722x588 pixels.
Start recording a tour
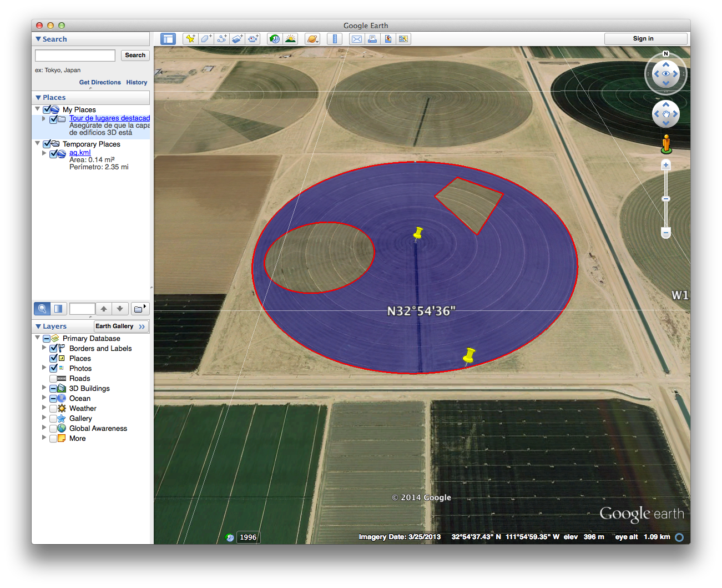tap(253, 39)
